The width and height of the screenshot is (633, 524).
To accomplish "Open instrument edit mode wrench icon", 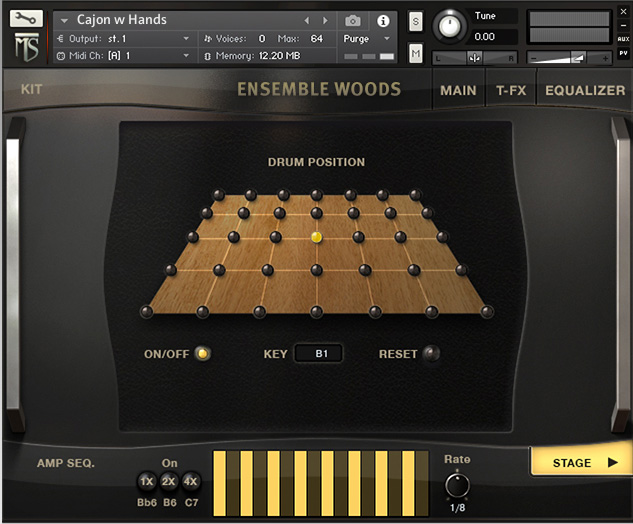I will 26,19.
